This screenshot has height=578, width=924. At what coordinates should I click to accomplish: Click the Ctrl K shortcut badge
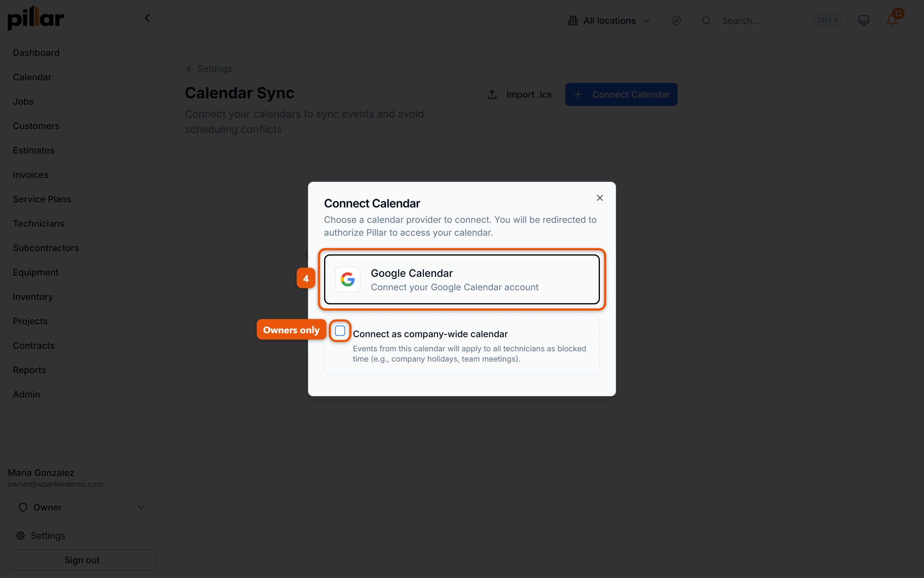pyautogui.click(x=827, y=20)
